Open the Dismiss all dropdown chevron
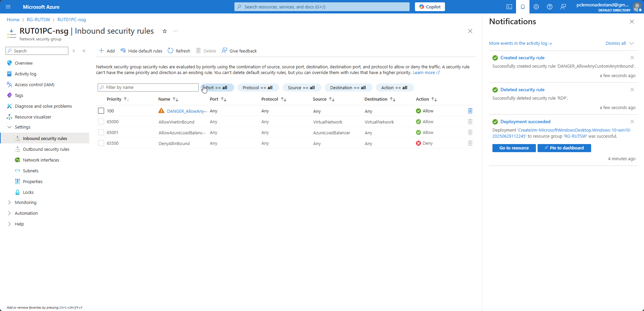The width and height of the screenshot is (644, 311). [632, 43]
